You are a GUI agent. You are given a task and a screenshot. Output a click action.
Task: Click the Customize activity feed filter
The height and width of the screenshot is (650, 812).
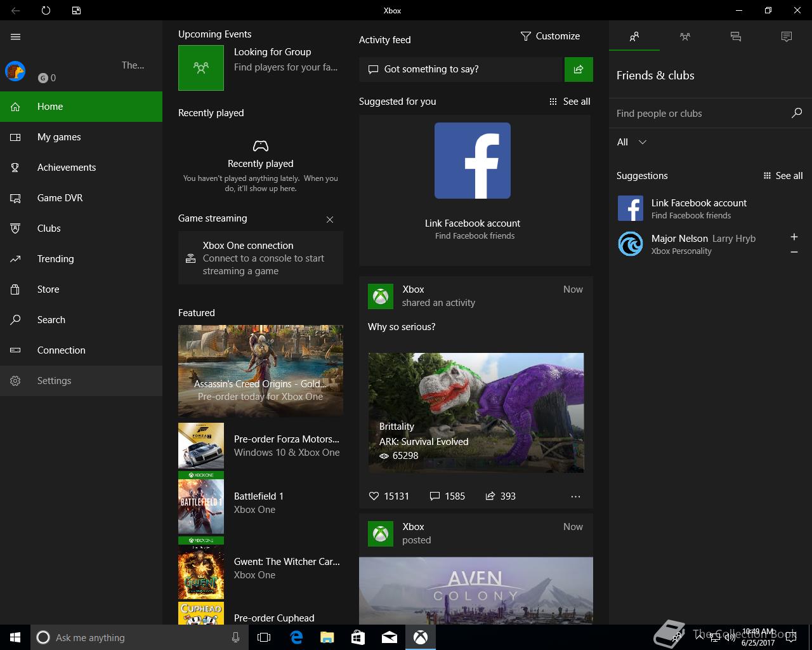[x=550, y=36]
